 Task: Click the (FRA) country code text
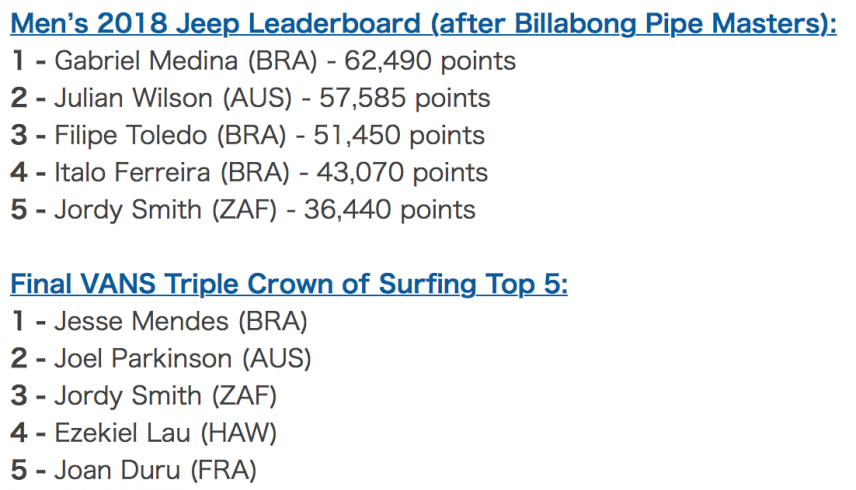pos(223,471)
